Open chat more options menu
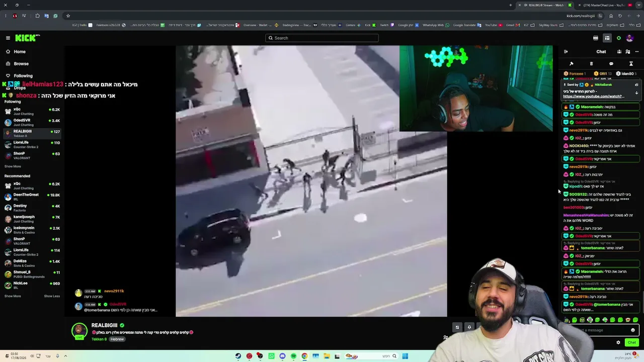The width and height of the screenshot is (644, 362). coord(636,52)
